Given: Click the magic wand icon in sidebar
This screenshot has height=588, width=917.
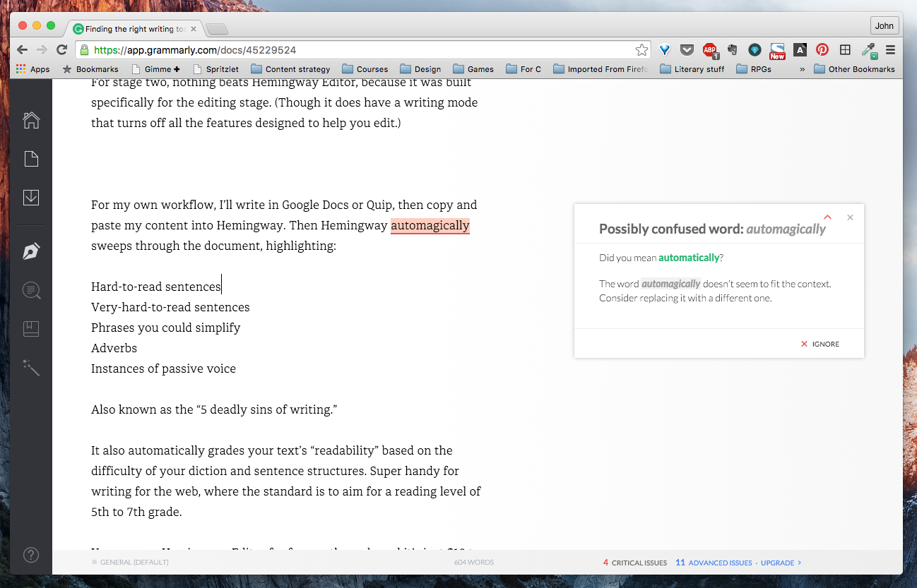Looking at the screenshot, I should pyautogui.click(x=31, y=367).
